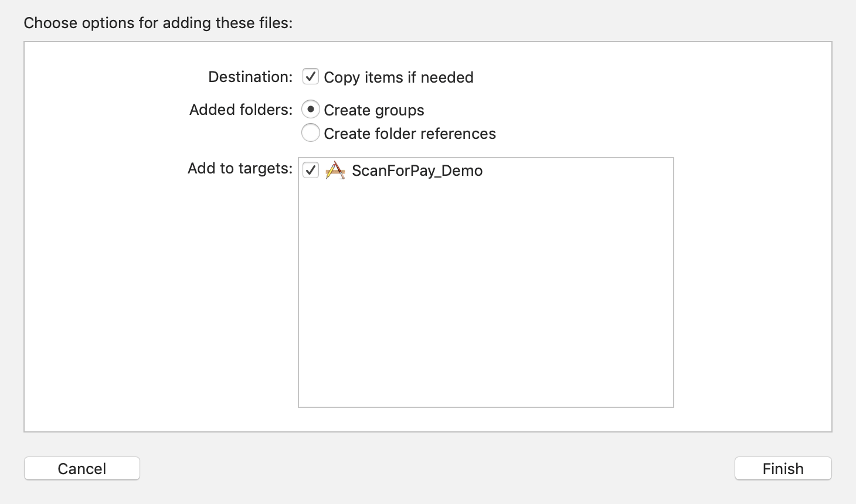Select Create groups radio button

tap(310, 109)
